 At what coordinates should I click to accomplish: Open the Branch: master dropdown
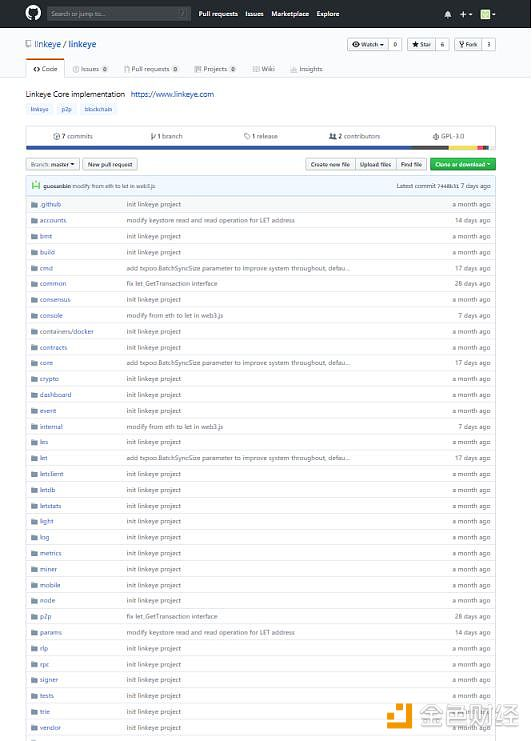pos(52,164)
